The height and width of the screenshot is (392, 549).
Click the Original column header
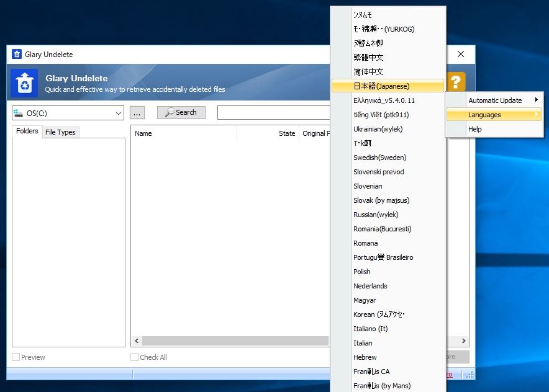pos(315,133)
